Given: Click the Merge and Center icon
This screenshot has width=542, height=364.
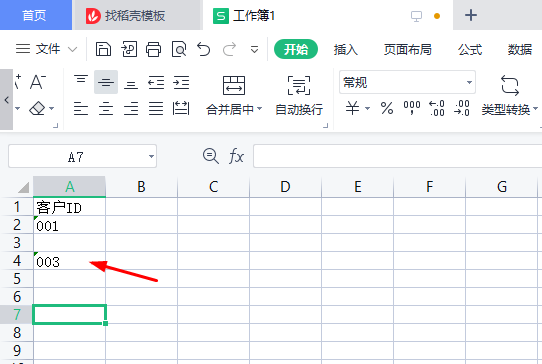Looking at the screenshot, I should [234, 85].
